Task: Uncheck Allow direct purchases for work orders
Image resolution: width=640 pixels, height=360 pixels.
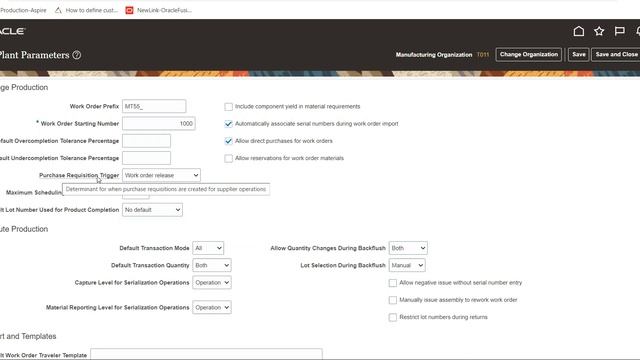Action: pos(229,141)
